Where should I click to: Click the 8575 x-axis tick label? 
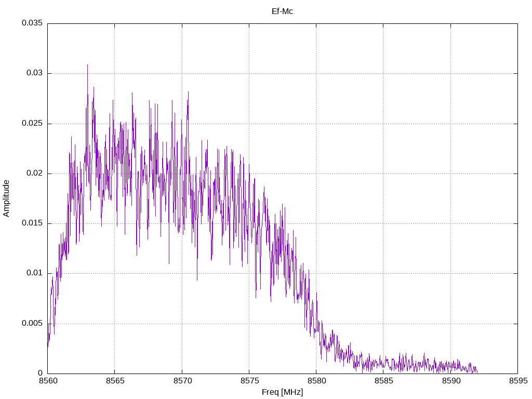(x=249, y=381)
